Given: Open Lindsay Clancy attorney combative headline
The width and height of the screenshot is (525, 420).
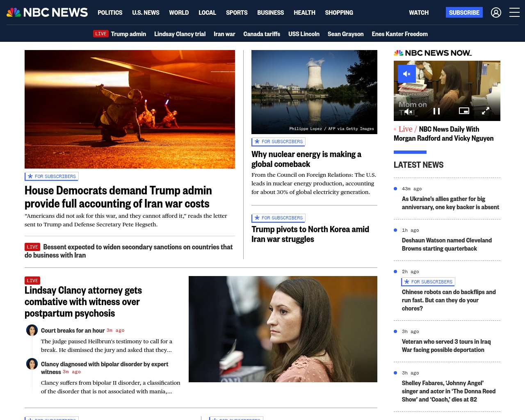Looking at the screenshot, I should 83,302.
